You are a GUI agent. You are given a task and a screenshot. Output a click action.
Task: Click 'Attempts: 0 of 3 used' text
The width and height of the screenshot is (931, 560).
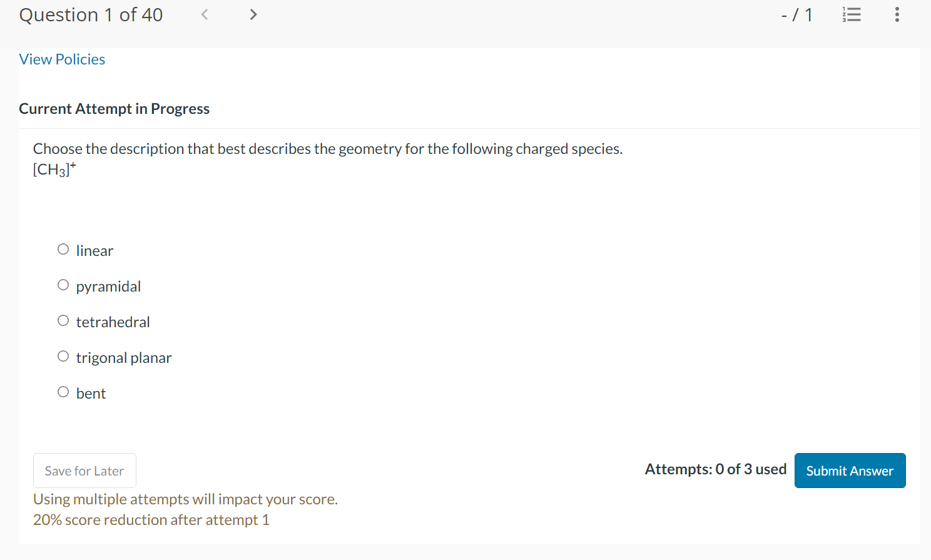pyautogui.click(x=715, y=469)
